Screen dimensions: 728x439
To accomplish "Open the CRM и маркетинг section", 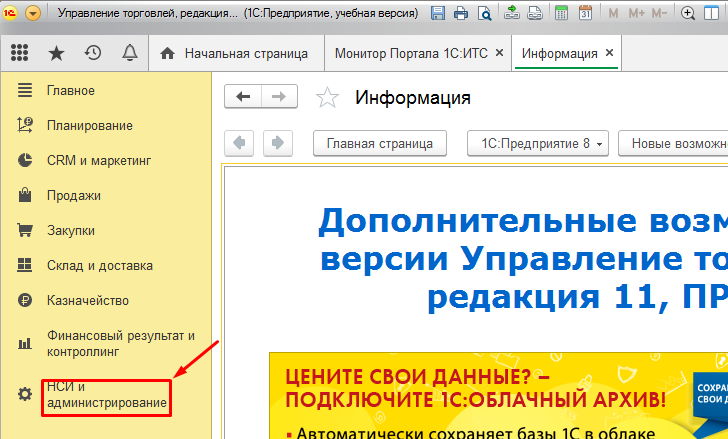I will point(99,161).
